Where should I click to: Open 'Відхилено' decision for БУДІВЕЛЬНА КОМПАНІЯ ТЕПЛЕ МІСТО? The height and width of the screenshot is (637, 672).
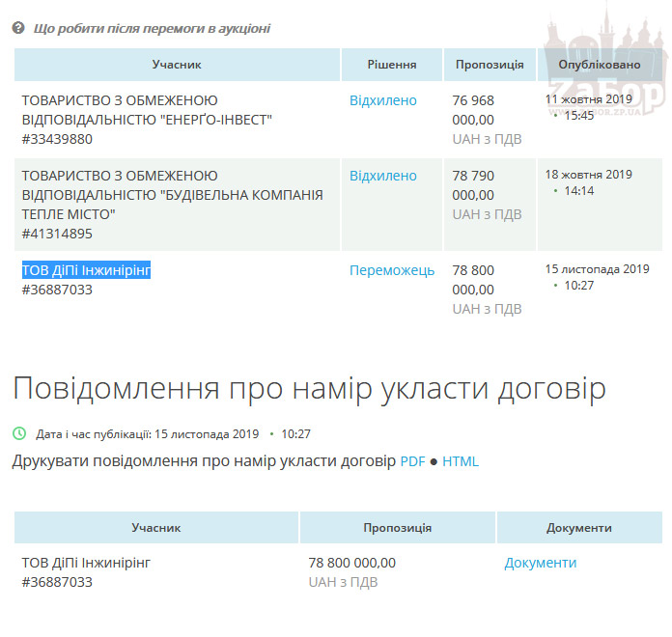pyautogui.click(x=382, y=176)
